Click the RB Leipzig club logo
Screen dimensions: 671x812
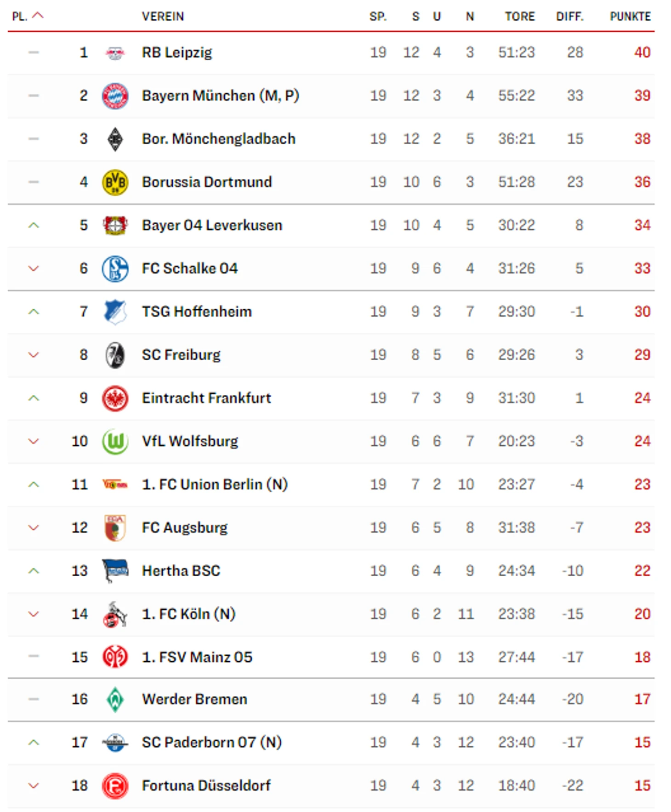(115, 53)
